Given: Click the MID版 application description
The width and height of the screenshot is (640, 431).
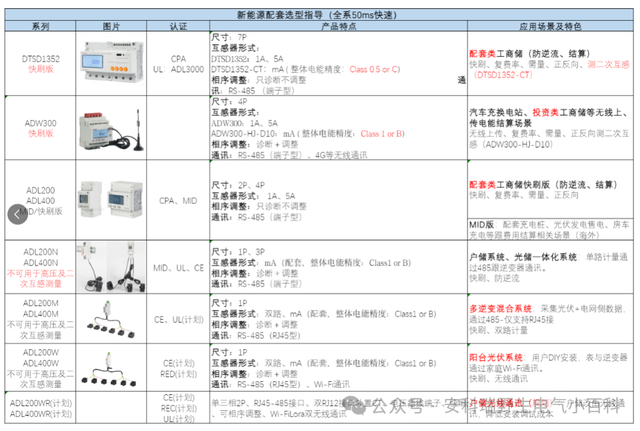Looking at the screenshot, I should (549, 230).
